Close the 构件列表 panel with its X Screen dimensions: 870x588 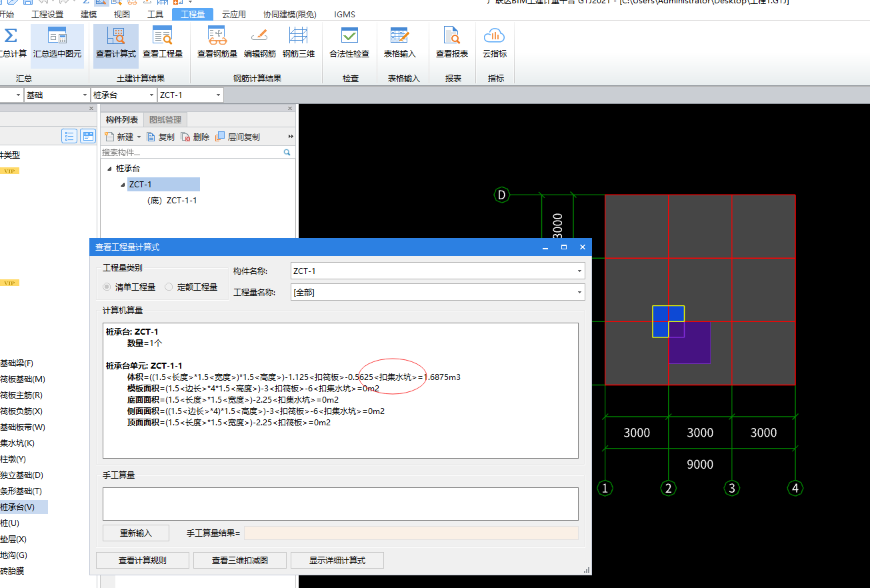pos(290,109)
